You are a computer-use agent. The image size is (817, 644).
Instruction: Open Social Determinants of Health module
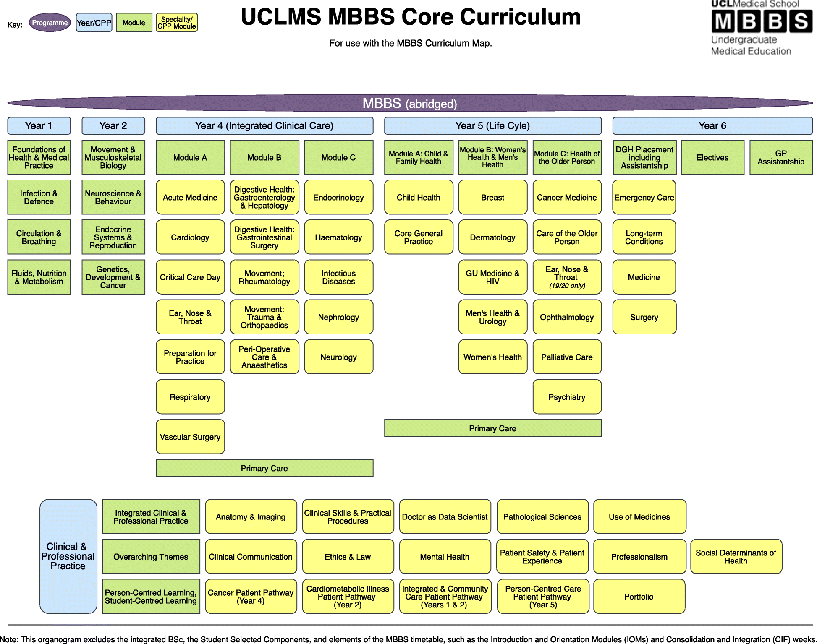click(736, 556)
